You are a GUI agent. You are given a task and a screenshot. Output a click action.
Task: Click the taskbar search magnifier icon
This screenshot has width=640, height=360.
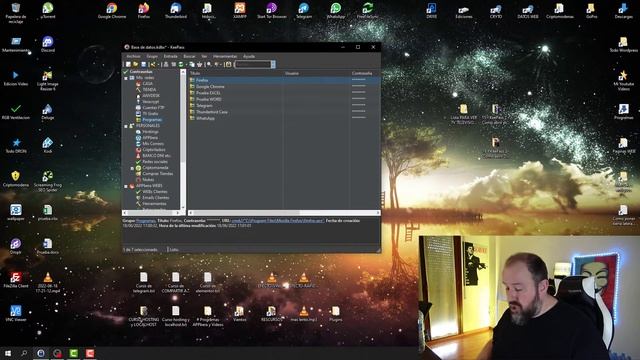coord(24,353)
